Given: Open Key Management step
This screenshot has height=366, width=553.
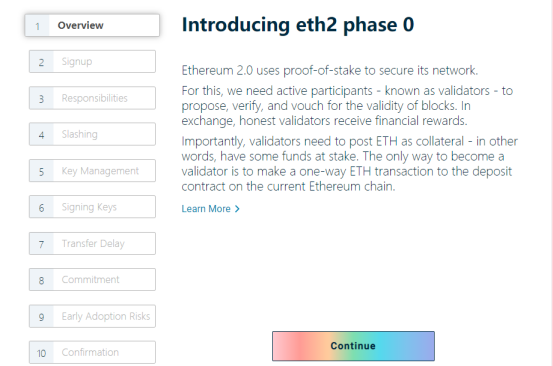Looking at the screenshot, I should [x=92, y=171].
